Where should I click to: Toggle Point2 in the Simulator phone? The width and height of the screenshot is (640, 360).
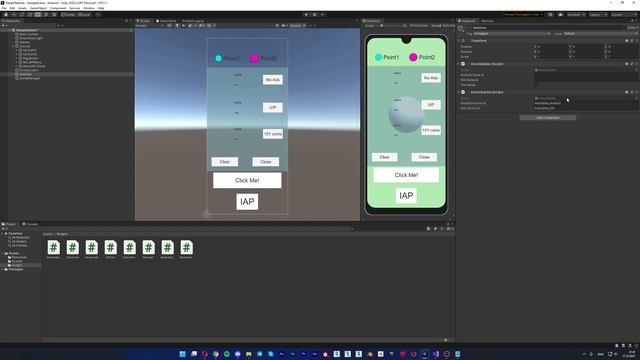click(x=422, y=57)
